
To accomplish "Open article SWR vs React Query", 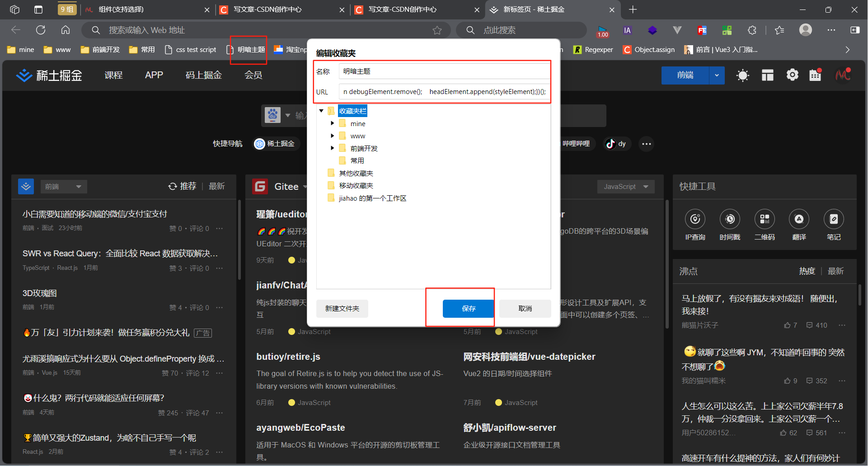I will point(120,254).
